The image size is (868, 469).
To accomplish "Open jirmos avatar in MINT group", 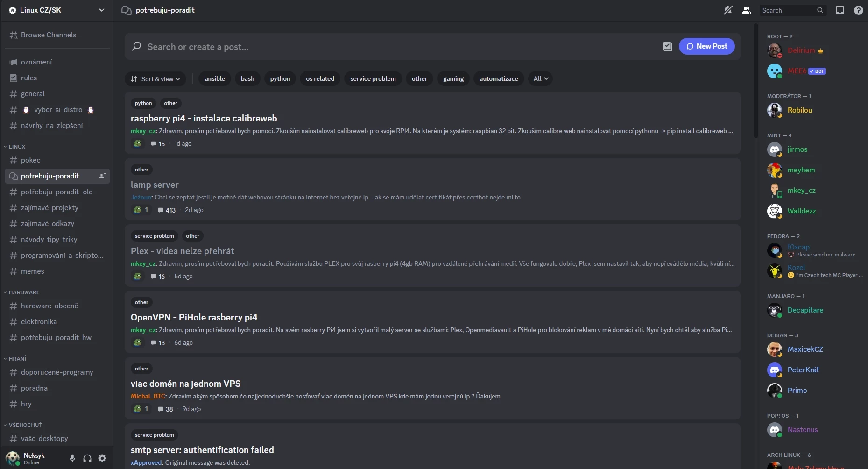I will 775,149.
